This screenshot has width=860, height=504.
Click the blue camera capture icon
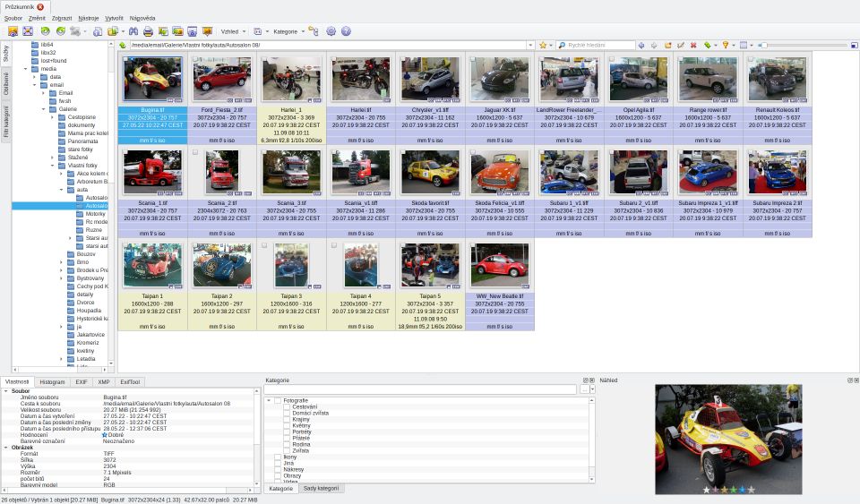[x=192, y=31]
